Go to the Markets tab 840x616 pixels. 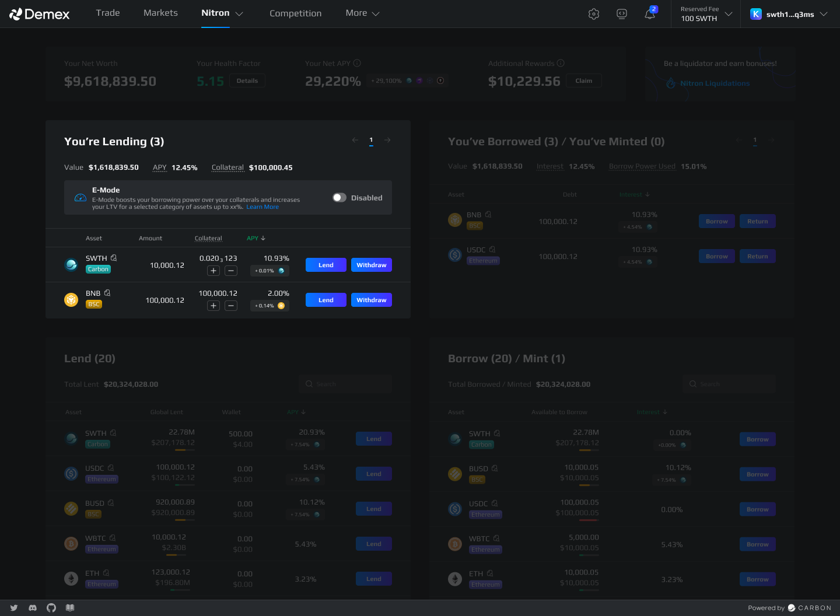click(x=160, y=13)
